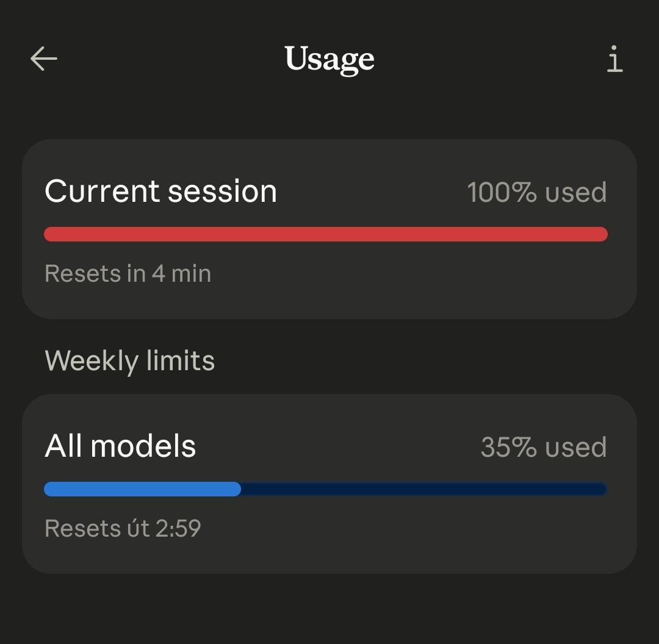Tap the right end of red progress bar
Viewport: 659px width, 644px height.
(x=600, y=234)
